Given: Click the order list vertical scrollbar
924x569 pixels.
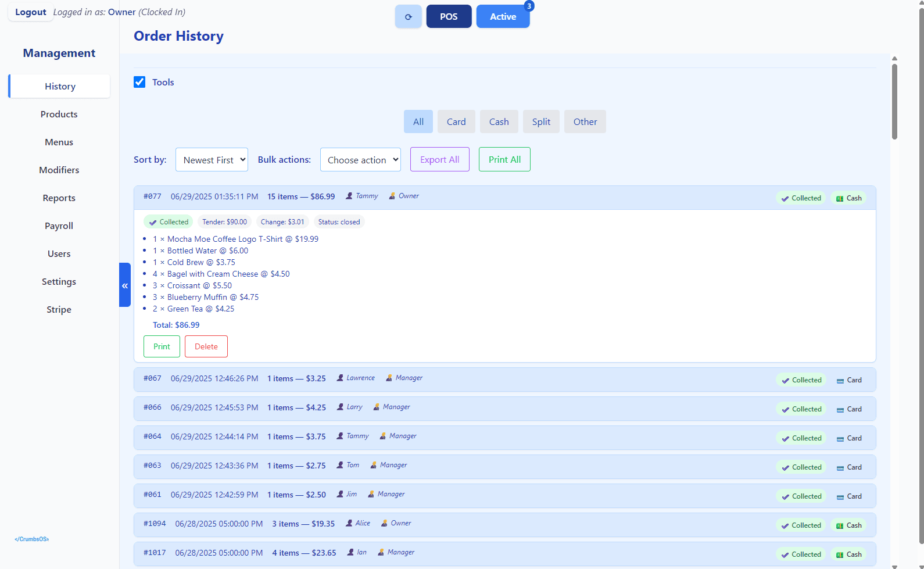Looking at the screenshot, I should pos(894,102).
